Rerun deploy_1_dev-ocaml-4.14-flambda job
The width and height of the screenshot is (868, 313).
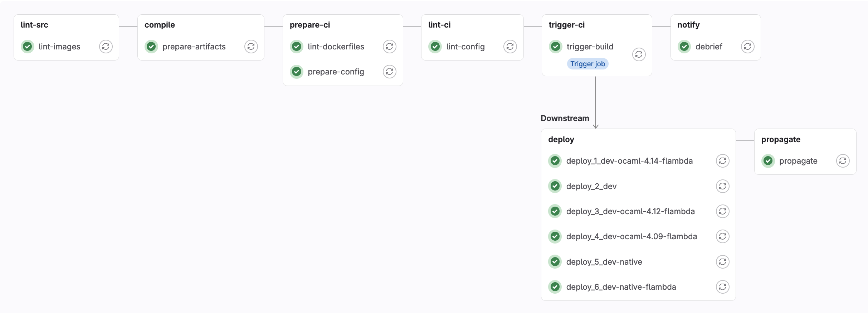722,161
